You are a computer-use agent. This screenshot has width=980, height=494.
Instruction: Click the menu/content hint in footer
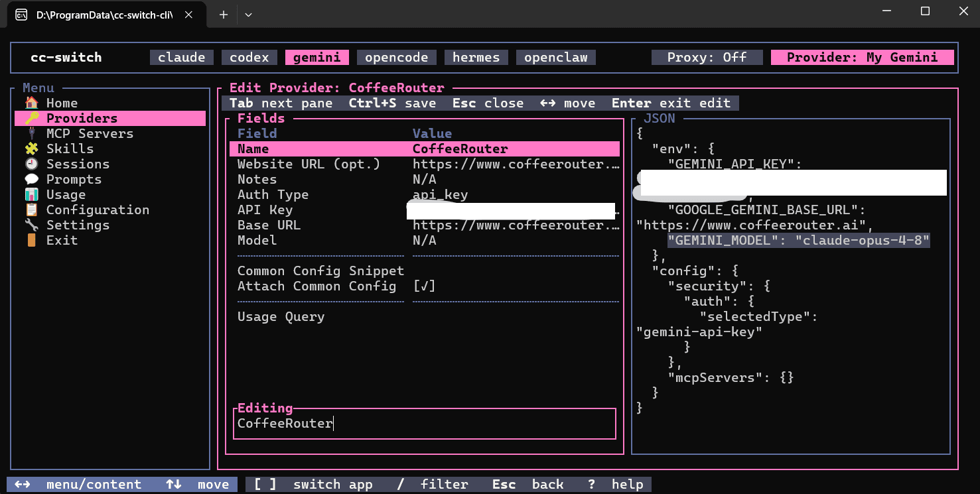tap(78, 485)
